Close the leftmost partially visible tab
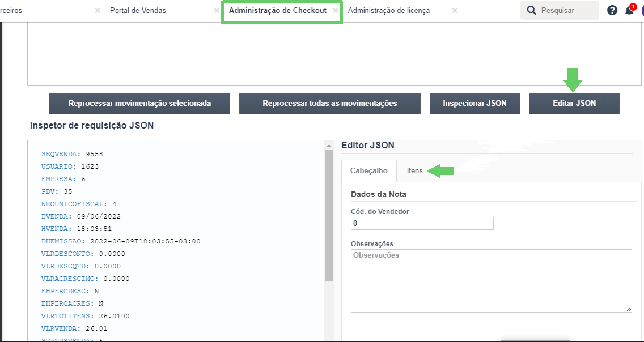The image size is (644, 342). coord(98,11)
